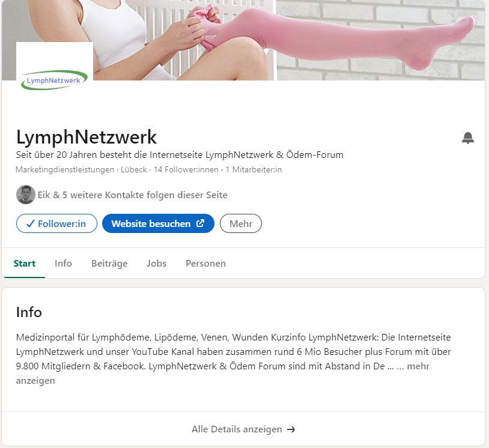Viewport: 489px width, 448px height.
Task: Click the checkmark on the Follower:in button
Action: coord(30,223)
